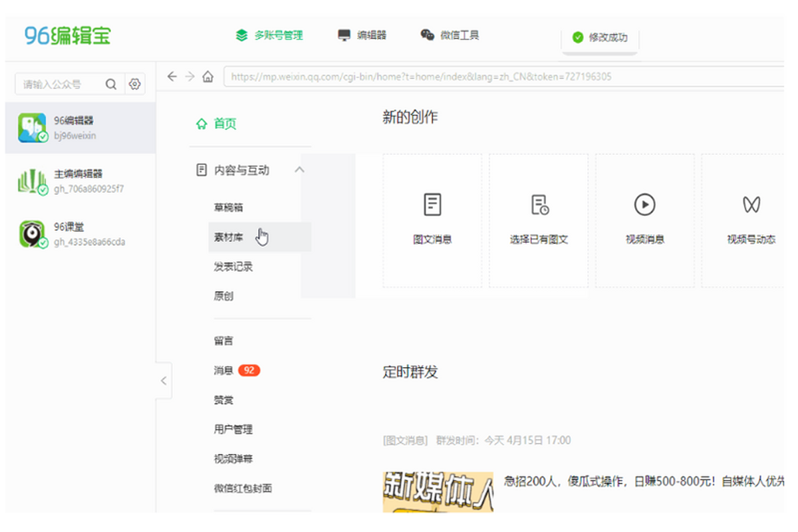This screenshot has width=798, height=532.
Task: Switch to 96课堂 account
Action: pyautogui.click(x=80, y=234)
